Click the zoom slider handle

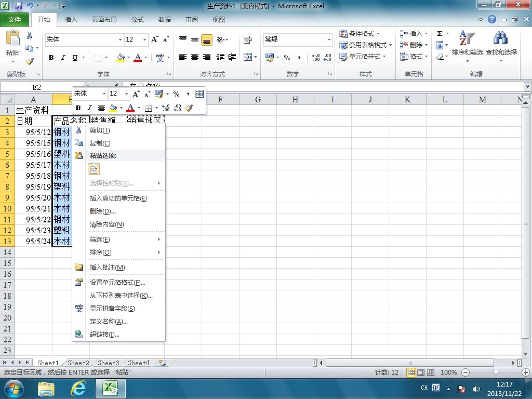pyautogui.click(x=496, y=372)
